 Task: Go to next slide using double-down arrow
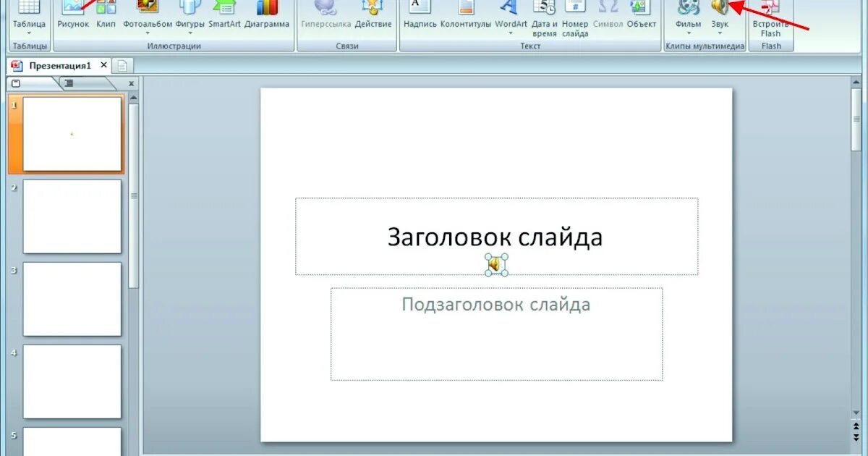click(857, 438)
